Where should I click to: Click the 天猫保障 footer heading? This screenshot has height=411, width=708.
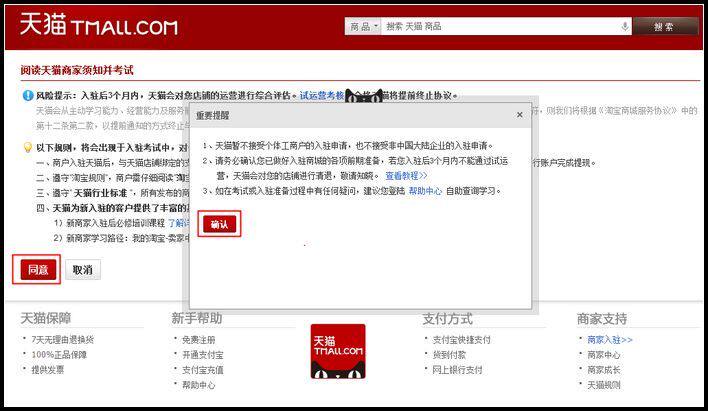coord(46,318)
